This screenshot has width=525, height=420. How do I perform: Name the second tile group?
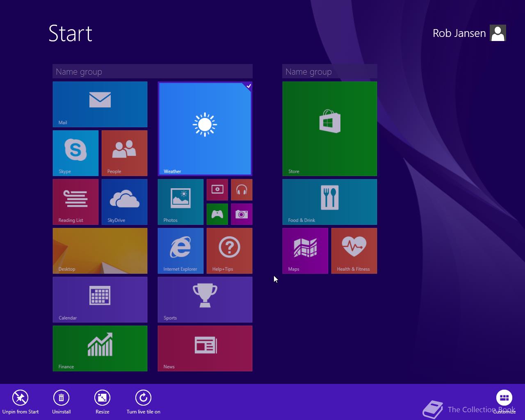(x=330, y=71)
